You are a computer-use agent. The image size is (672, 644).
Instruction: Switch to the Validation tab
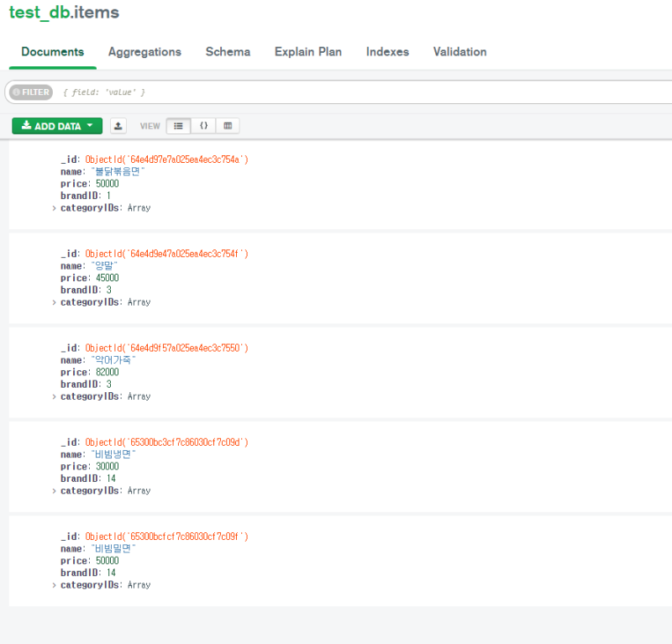pos(459,52)
